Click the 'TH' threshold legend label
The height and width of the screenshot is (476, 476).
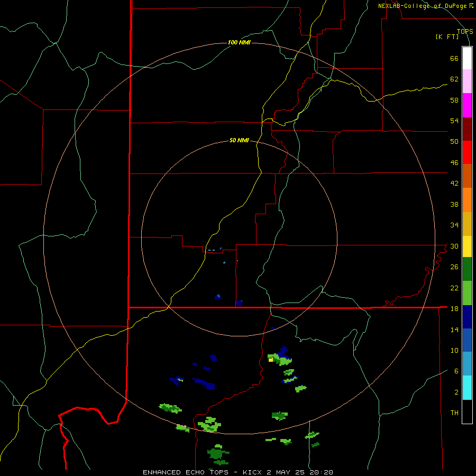click(454, 413)
